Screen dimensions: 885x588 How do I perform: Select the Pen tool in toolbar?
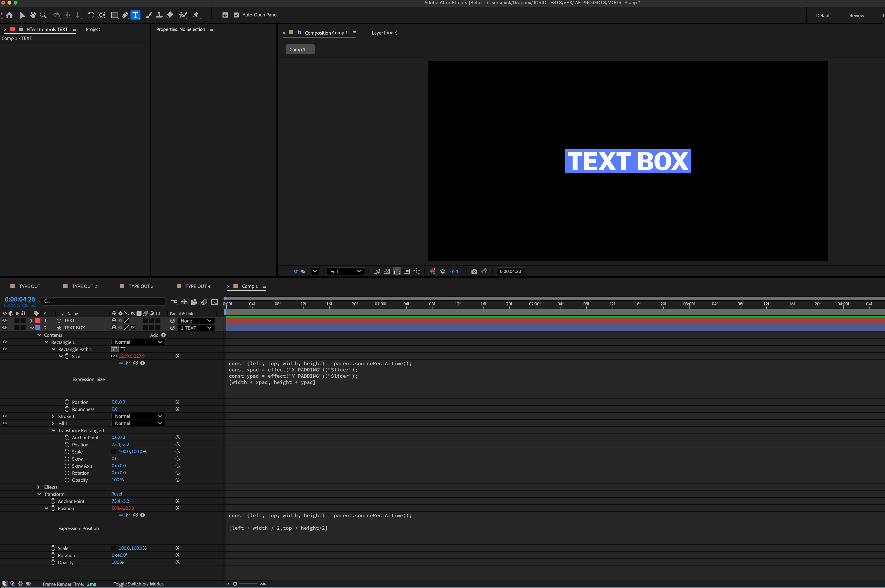click(x=125, y=15)
